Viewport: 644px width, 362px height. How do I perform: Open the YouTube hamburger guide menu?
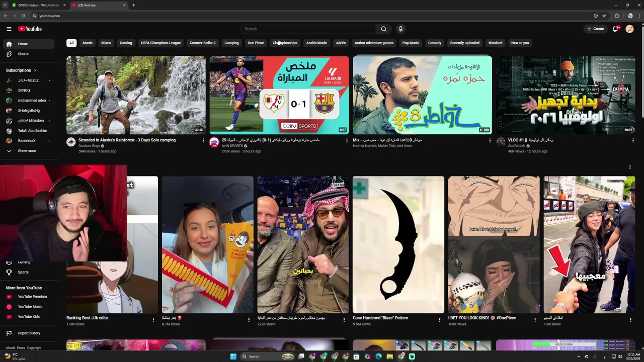[x=9, y=29]
